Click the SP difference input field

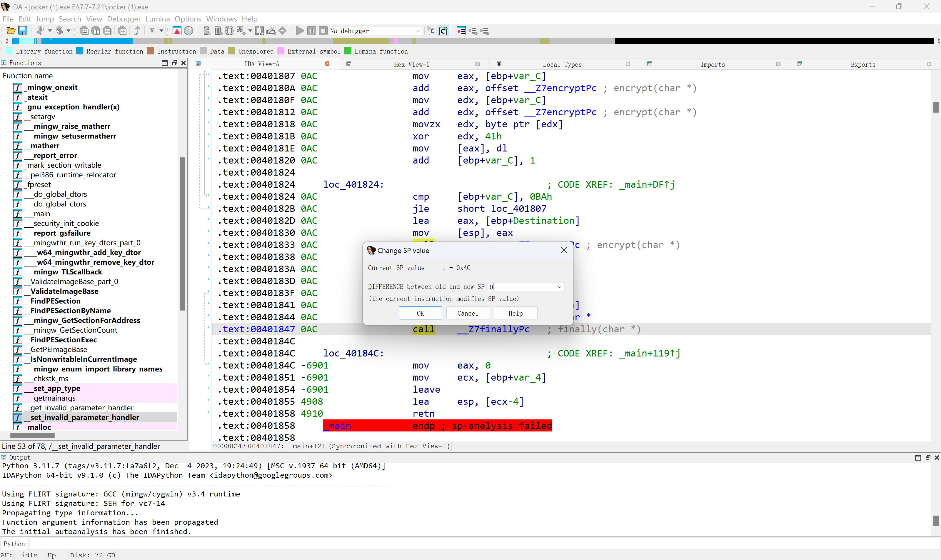(x=523, y=287)
